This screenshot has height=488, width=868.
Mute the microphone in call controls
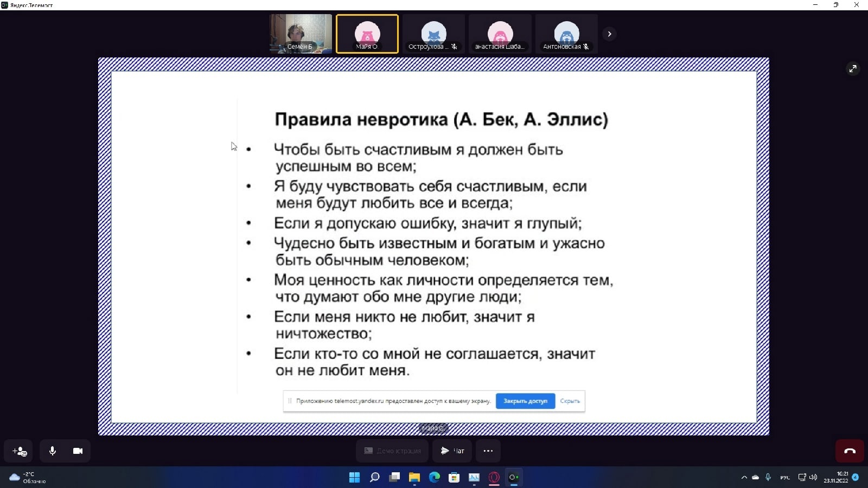click(53, 451)
